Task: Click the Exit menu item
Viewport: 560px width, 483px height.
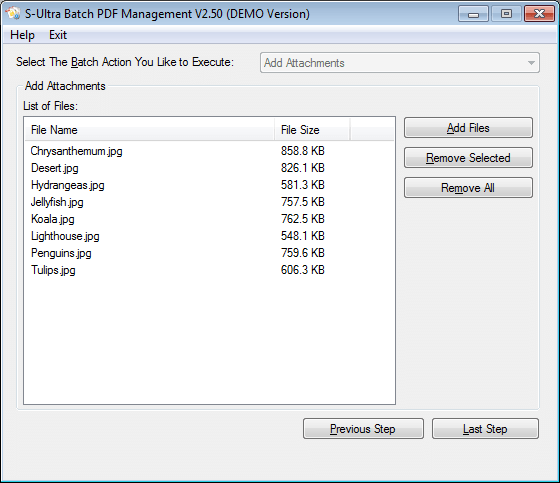Action: click(x=58, y=35)
